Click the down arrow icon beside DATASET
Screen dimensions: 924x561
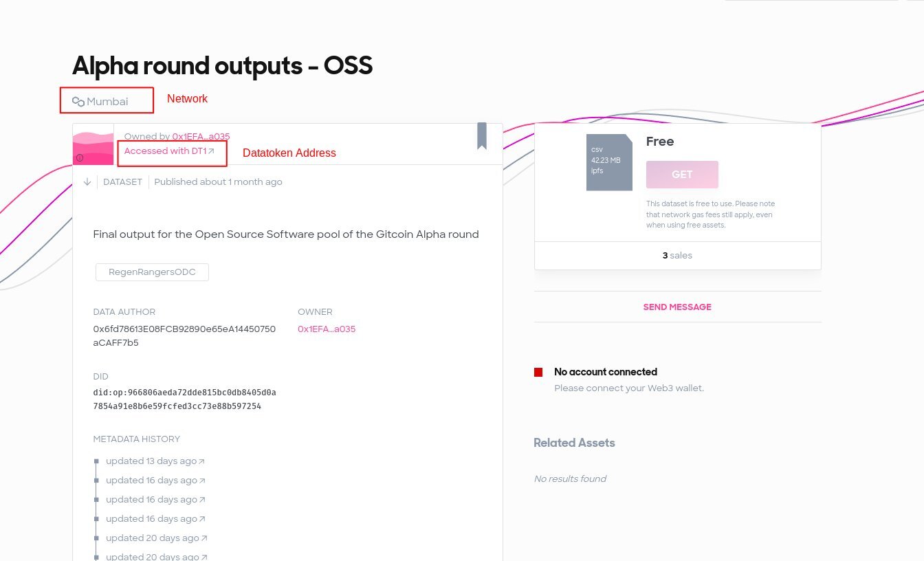pos(87,182)
